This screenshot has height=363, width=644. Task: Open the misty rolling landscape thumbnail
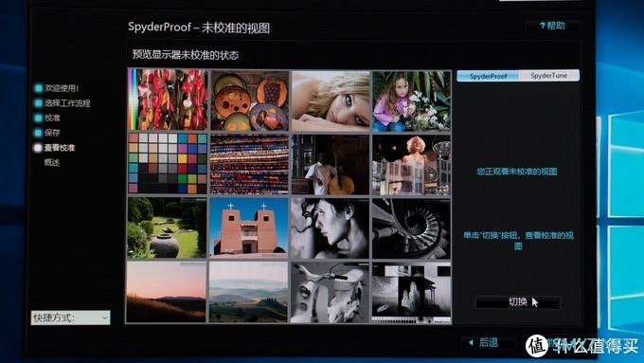tap(248, 292)
